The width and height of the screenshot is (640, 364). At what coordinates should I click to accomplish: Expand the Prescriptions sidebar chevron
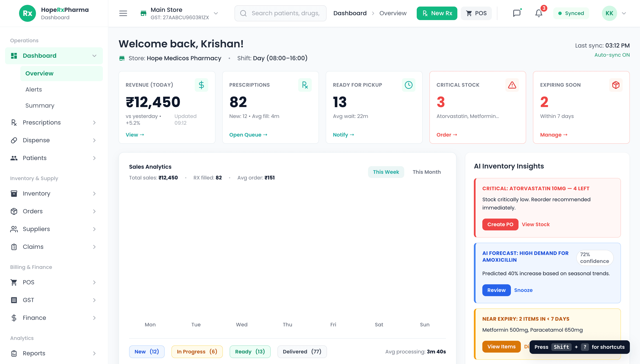(94, 123)
